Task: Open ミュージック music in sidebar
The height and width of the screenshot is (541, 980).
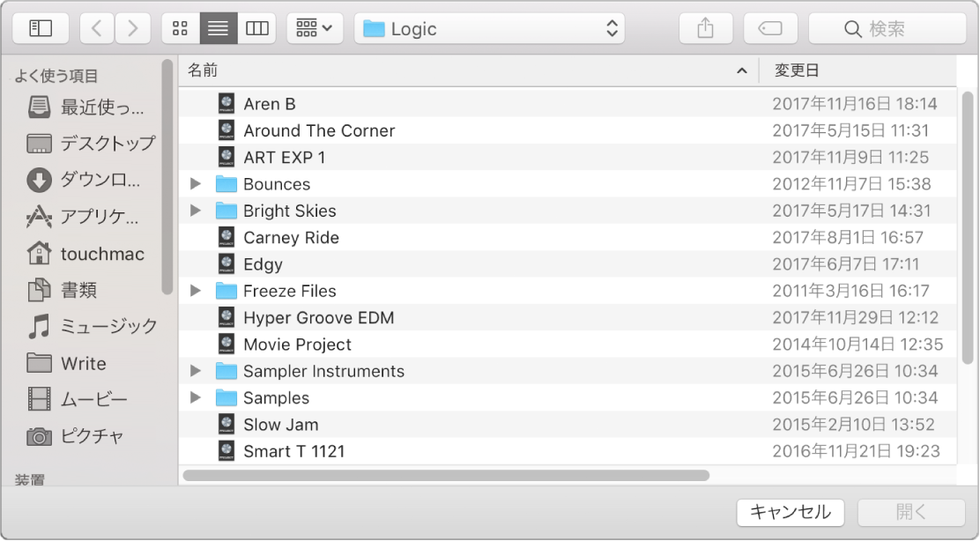Action: 93,326
